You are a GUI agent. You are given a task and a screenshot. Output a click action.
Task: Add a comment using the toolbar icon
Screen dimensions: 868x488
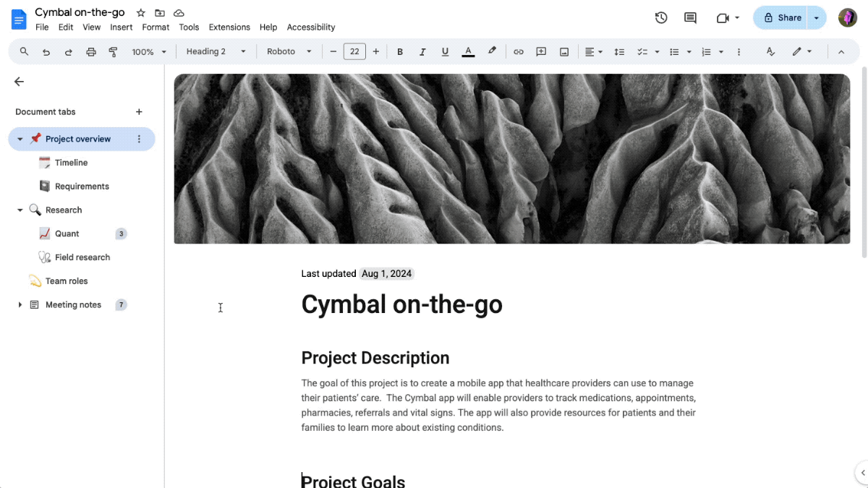tap(541, 51)
